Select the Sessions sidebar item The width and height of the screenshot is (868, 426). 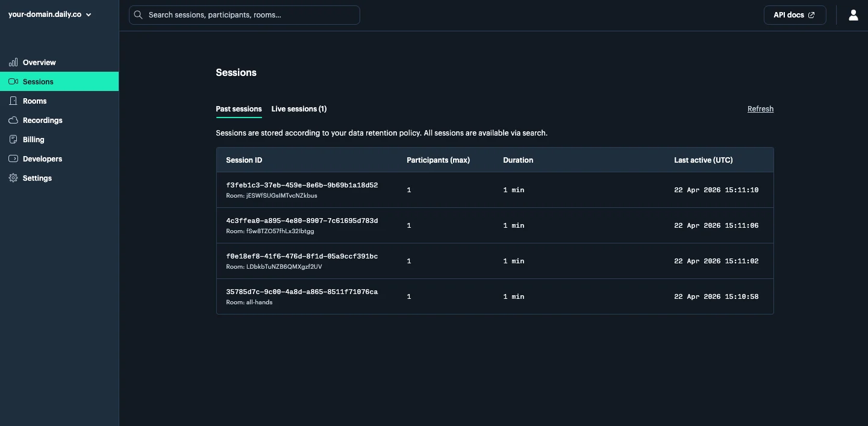pos(59,82)
